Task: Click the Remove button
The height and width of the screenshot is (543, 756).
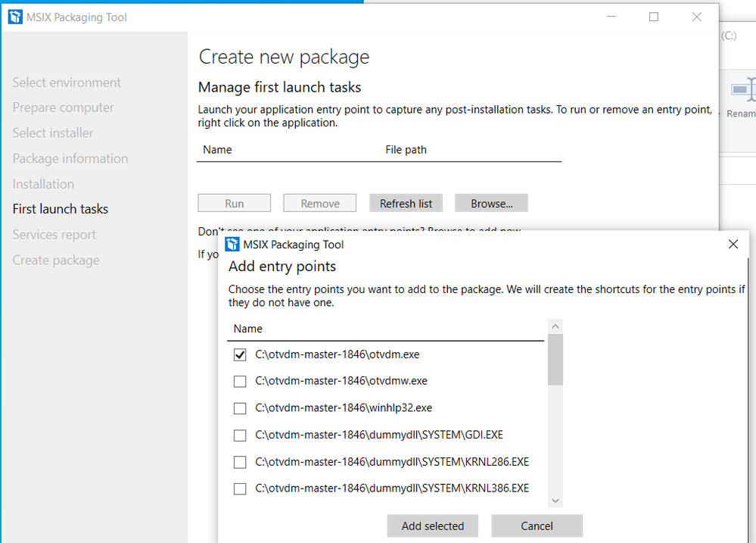Action: 319,203
